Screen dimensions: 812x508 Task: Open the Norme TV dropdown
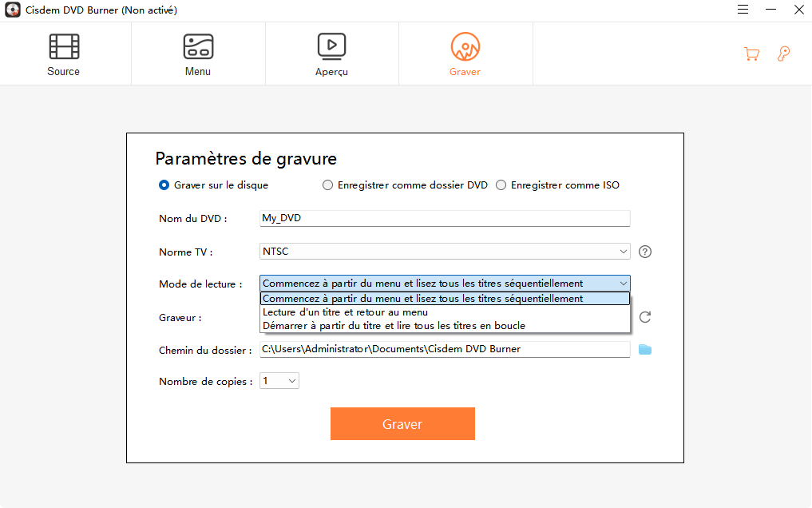(x=624, y=251)
